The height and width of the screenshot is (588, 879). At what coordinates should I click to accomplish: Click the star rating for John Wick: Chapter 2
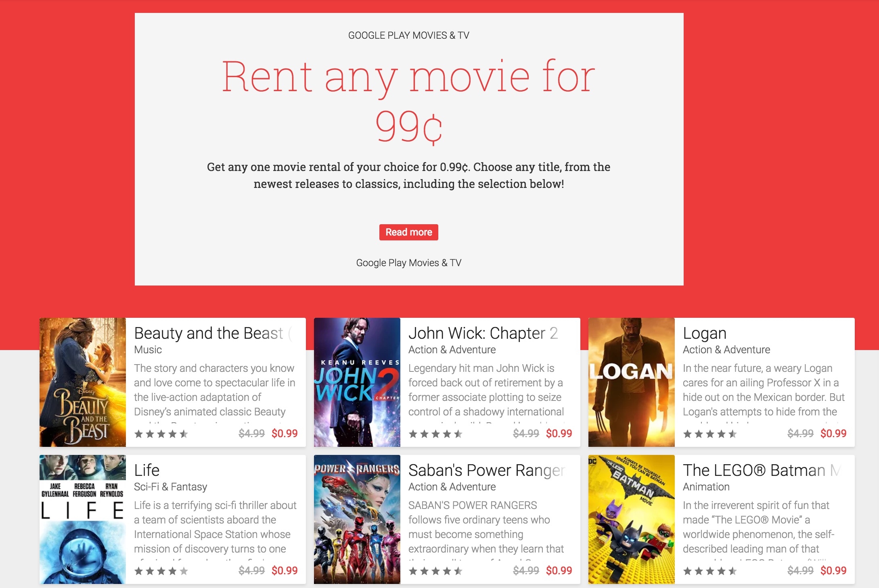coord(436,434)
